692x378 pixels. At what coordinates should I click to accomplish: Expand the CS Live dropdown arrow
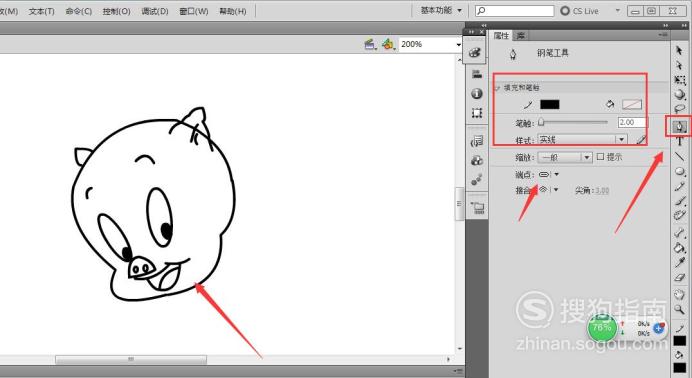click(x=617, y=10)
